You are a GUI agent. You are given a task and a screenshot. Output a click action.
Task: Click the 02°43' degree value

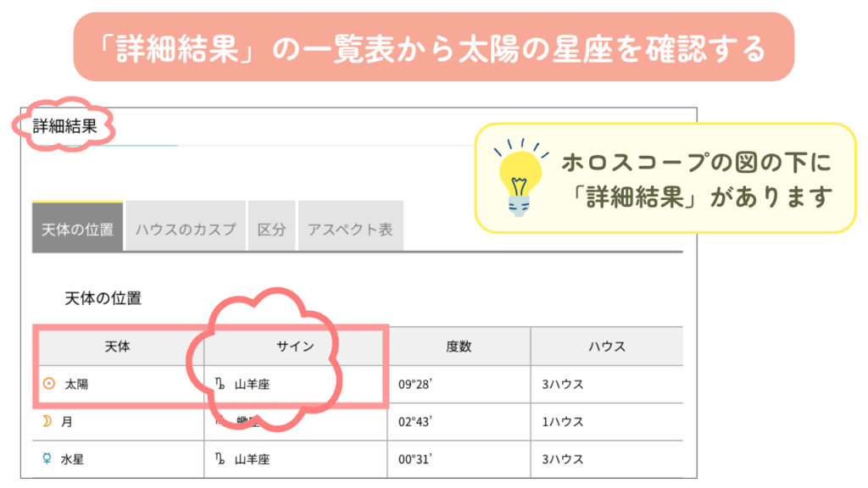coord(417,422)
